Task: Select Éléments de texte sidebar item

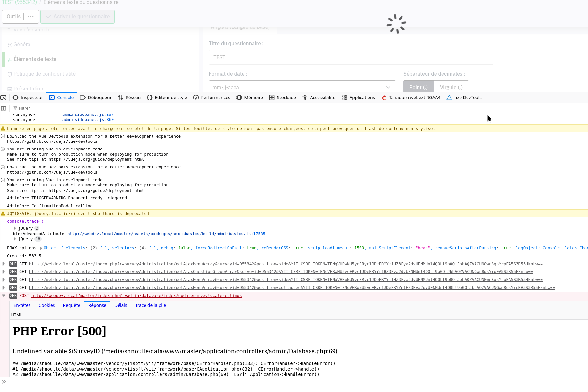Action: click(x=35, y=59)
